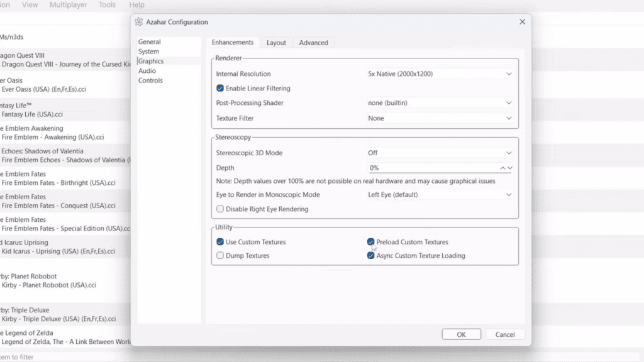The height and width of the screenshot is (362, 644).
Task: Select System in the settings sidebar
Action: coord(148,52)
